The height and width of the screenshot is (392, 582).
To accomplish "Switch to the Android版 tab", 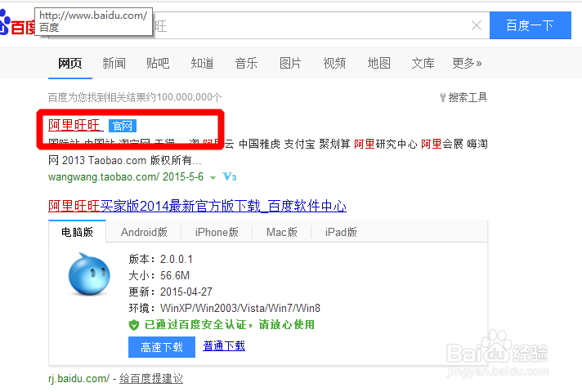I will 144,232.
